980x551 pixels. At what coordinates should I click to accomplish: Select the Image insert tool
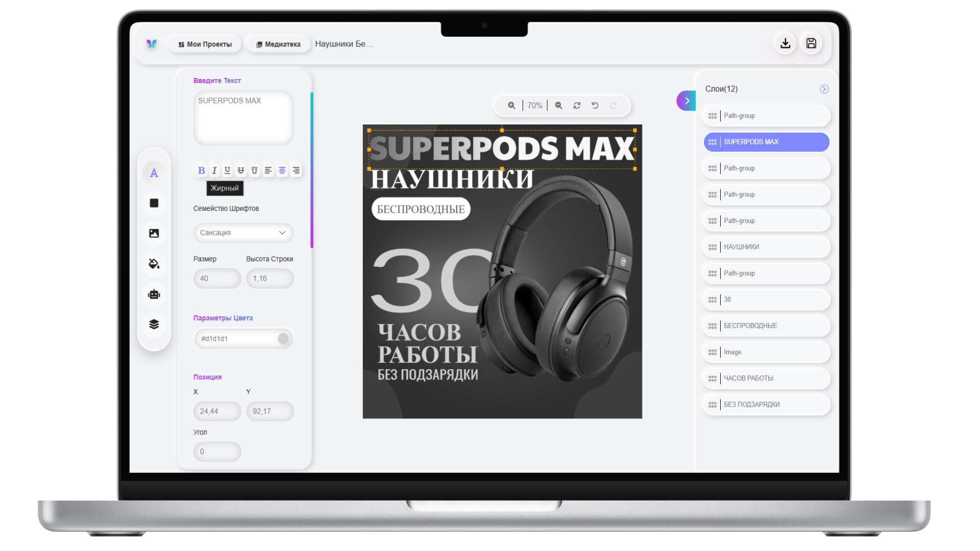(154, 233)
